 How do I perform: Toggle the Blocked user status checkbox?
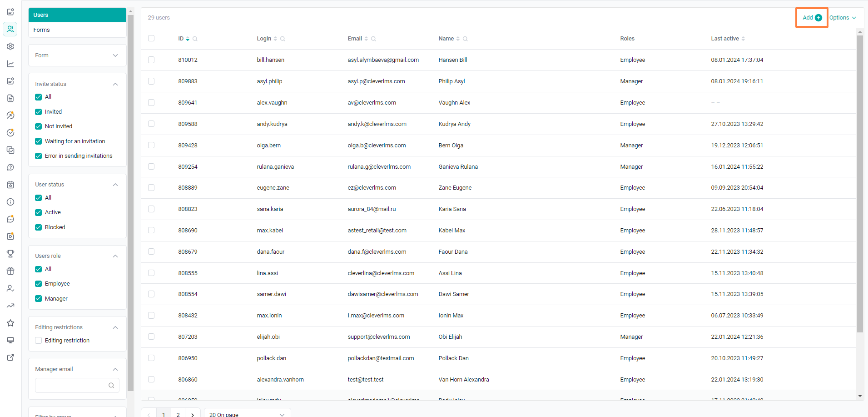(x=39, y=227)
